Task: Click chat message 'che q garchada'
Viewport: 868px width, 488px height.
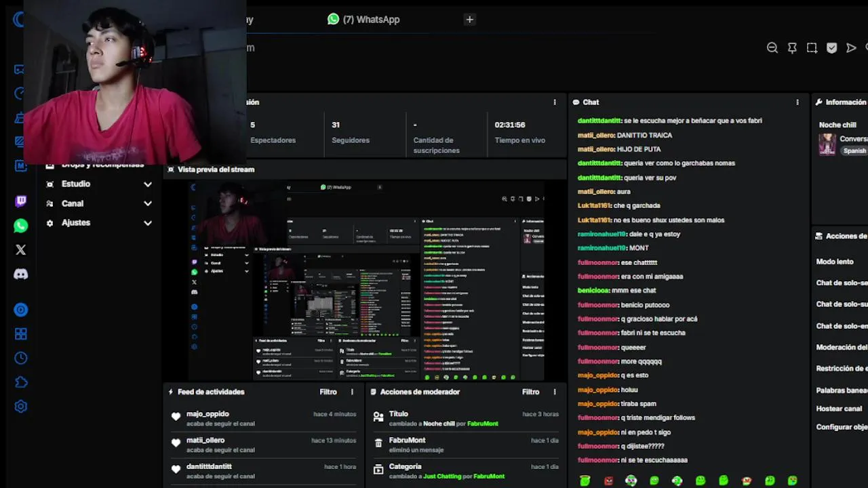Action: tap(636, 205)
